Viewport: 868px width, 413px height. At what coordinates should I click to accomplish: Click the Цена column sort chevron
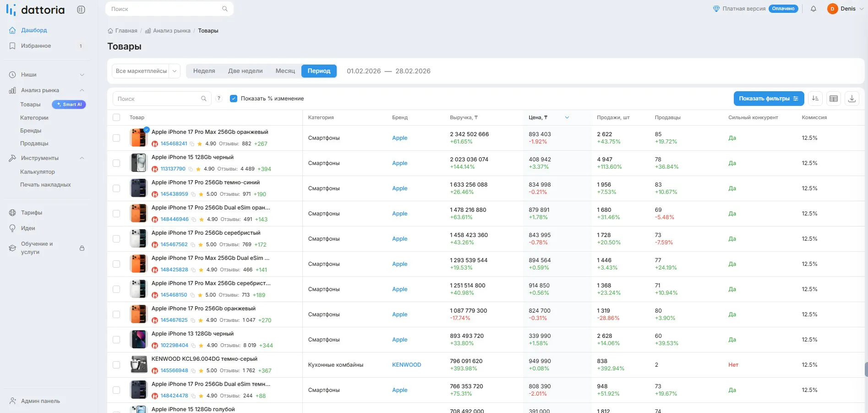567,117
